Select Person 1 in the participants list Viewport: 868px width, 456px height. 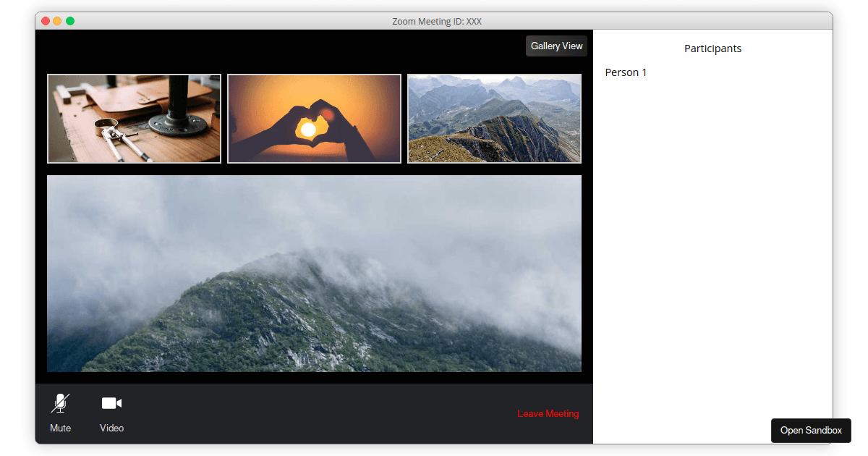point(626,72)
